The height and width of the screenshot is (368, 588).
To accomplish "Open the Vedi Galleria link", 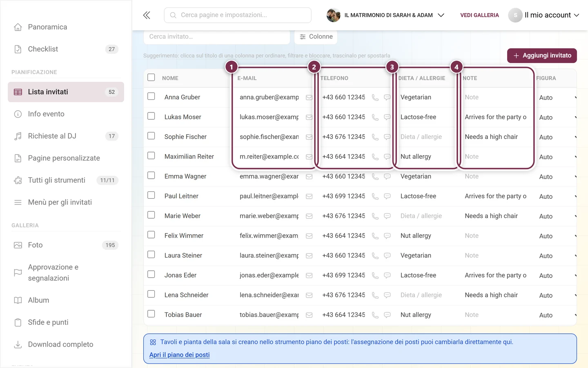I will [479, 15].
